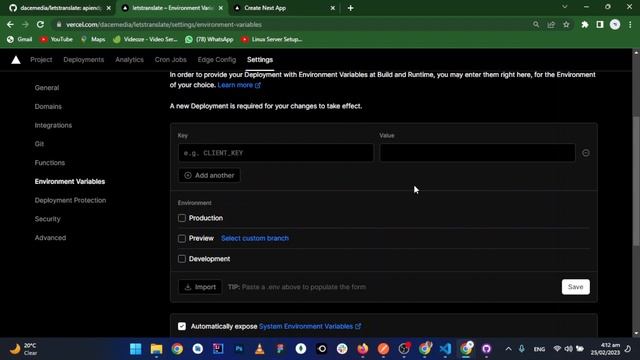Click the zoom magnifier icon in address bar

coord(536,24)
